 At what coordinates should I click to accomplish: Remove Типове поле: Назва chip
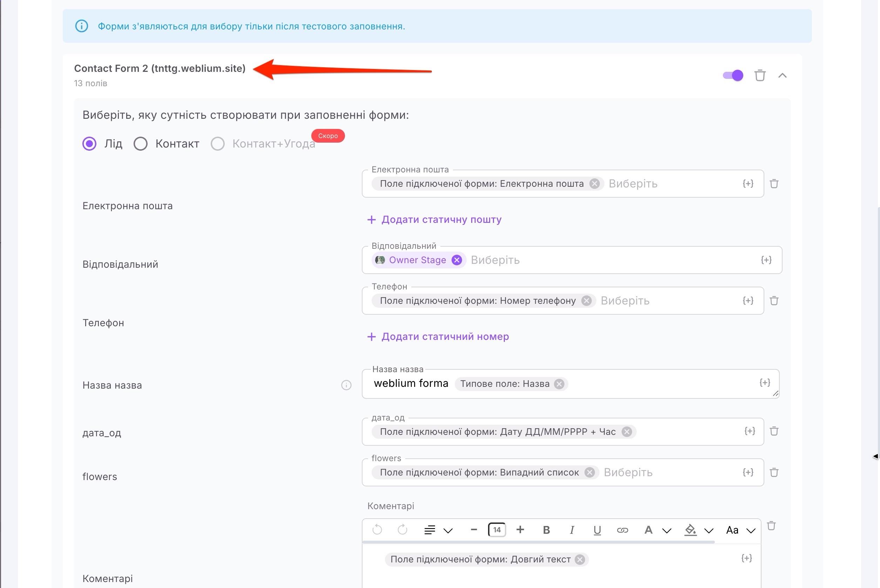tap(559, 384)
